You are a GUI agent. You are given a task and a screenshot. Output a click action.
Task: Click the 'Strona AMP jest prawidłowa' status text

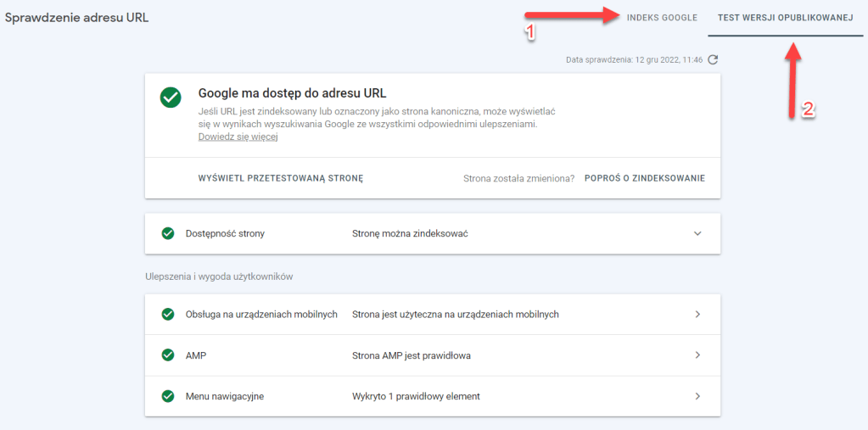click(x=412, y=355)
